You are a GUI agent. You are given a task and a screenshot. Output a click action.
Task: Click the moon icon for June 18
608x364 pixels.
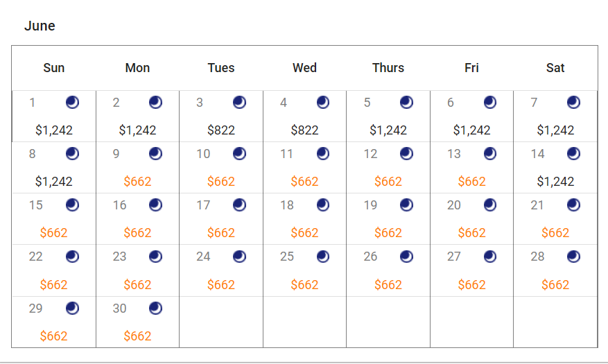click(322, 205)
